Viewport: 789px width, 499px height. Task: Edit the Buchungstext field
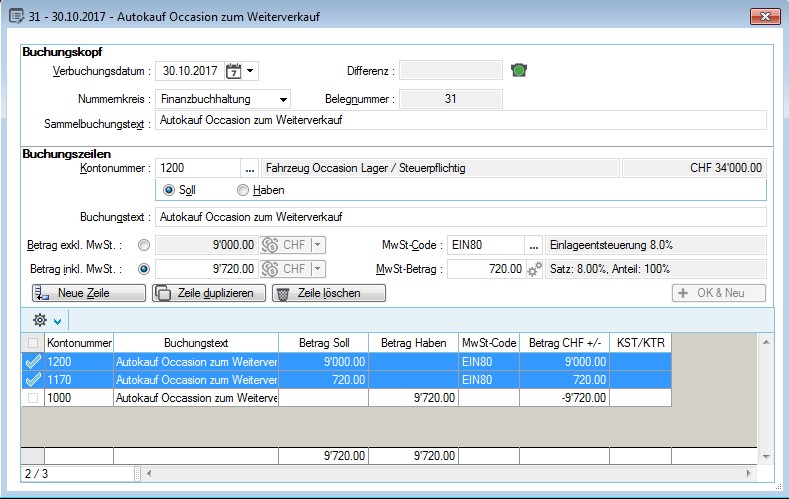click(x=460, y=217)
